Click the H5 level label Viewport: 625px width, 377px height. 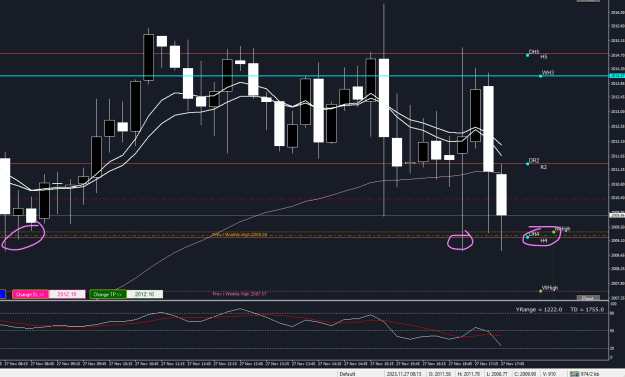(544, 57)
